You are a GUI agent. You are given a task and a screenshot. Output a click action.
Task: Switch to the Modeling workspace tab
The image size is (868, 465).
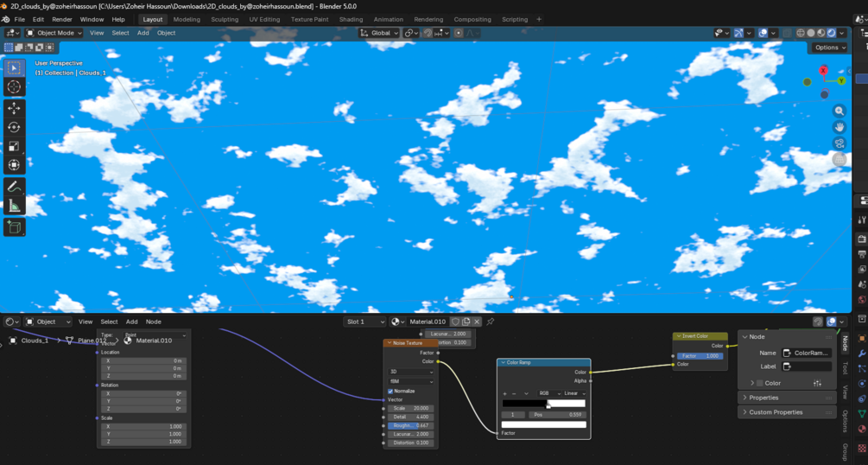tap(187, 19)
